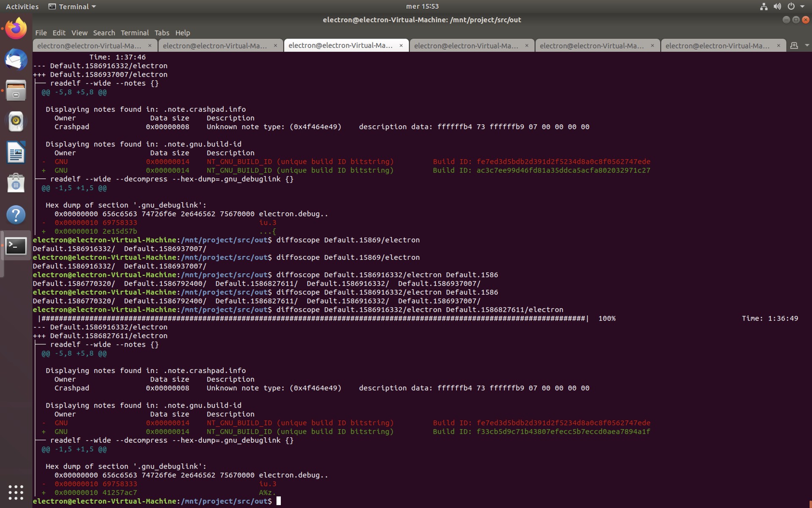
Task: Open Firefox from the dock
Action: [x=16, y=28]
